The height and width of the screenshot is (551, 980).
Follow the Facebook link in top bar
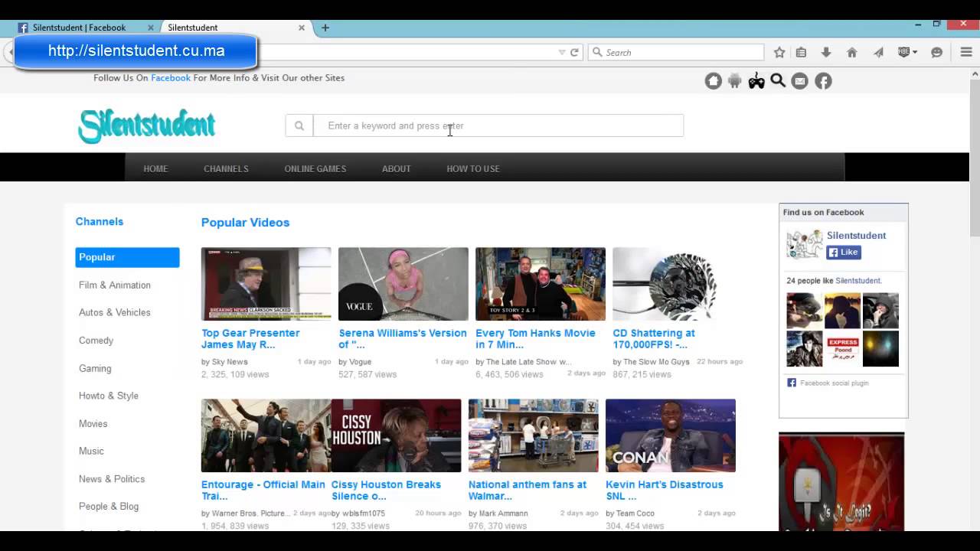click(x=171, y=78)
